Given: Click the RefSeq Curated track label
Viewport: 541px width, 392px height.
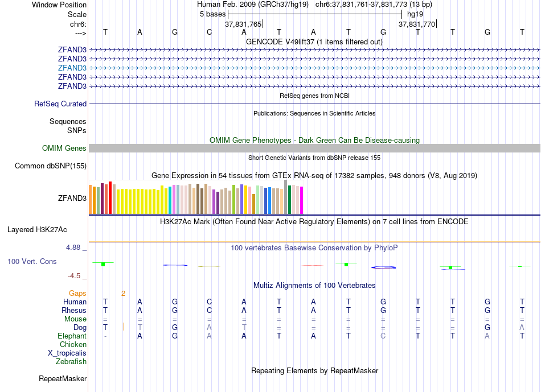Looking at the screenshot, I should point(60,104).
